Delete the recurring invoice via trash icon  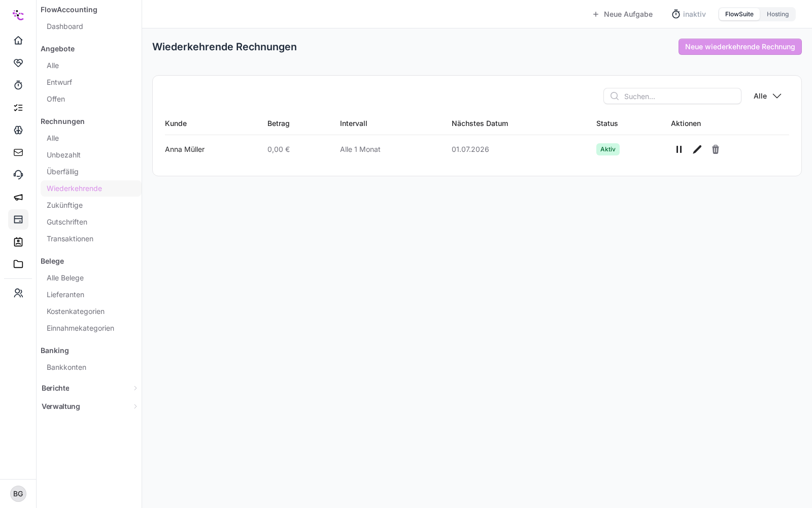[x=716, y=149]
